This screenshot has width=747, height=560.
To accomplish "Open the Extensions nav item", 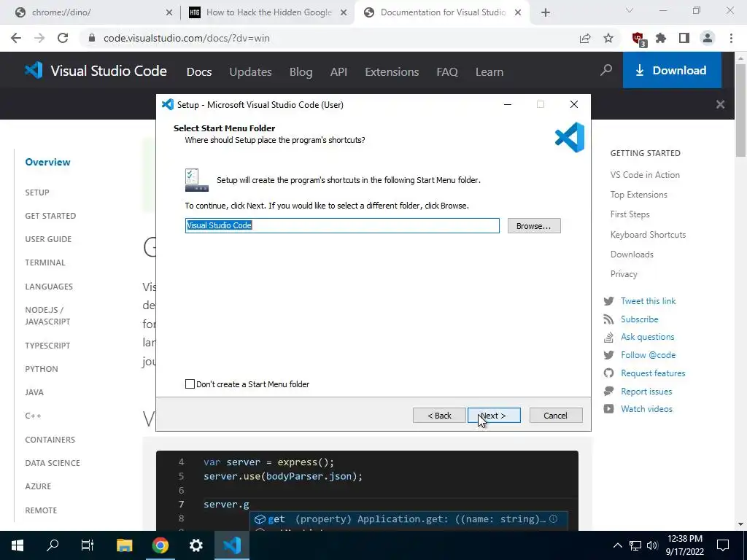I will click(392, 72).
